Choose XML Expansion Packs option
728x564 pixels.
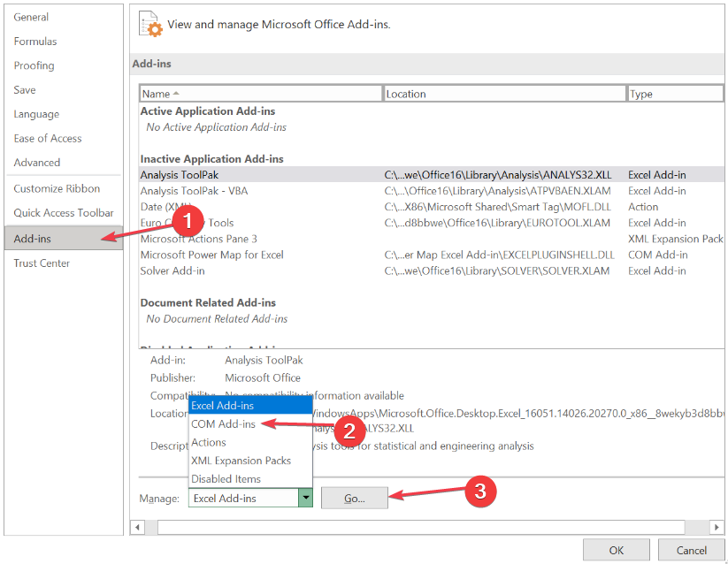(x=250, y=461)
